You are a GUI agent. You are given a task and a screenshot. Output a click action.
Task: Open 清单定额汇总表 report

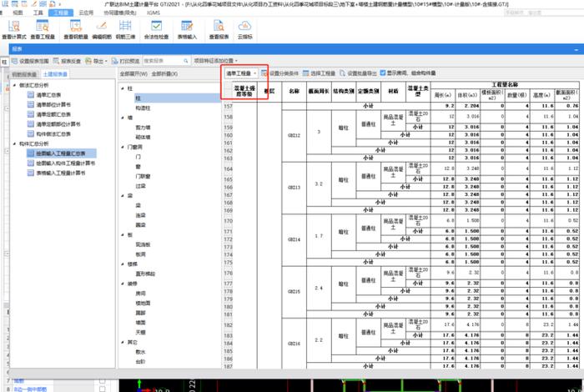(x=53, y=114)
